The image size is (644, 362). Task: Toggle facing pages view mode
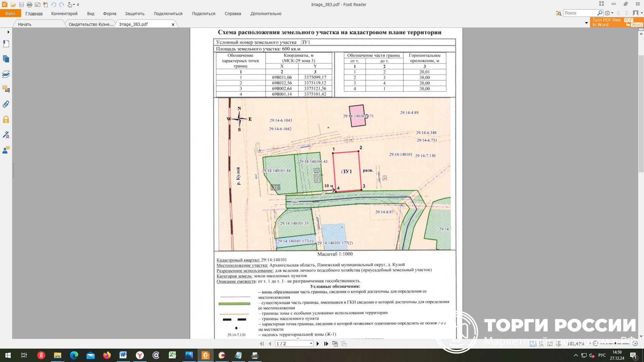tap(550, 344)
